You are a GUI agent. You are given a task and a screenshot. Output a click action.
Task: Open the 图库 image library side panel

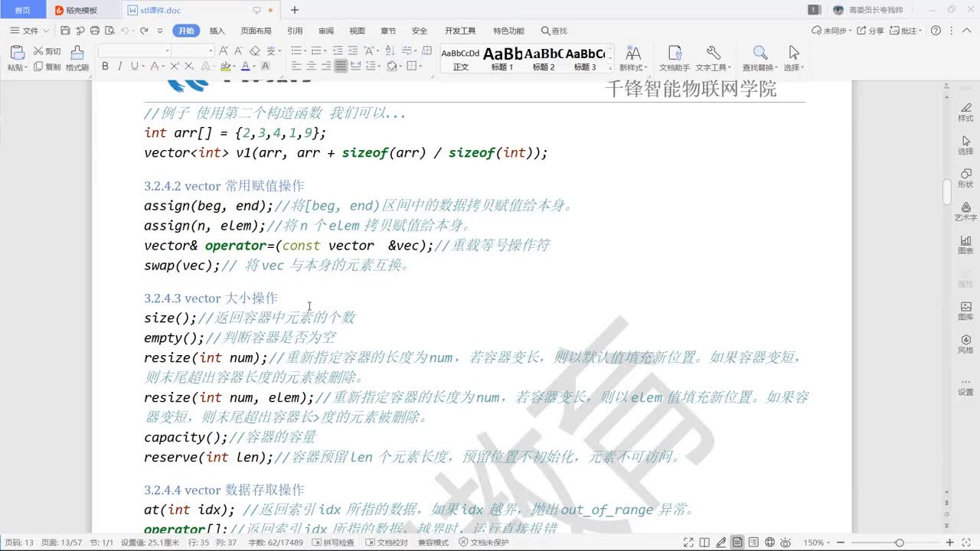click(x=965, y=311)
